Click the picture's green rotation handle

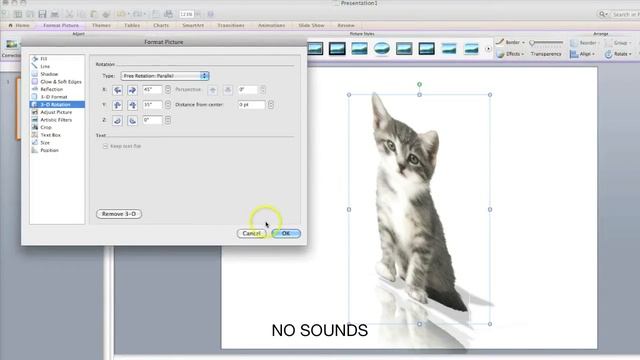[x=419, y=84]
